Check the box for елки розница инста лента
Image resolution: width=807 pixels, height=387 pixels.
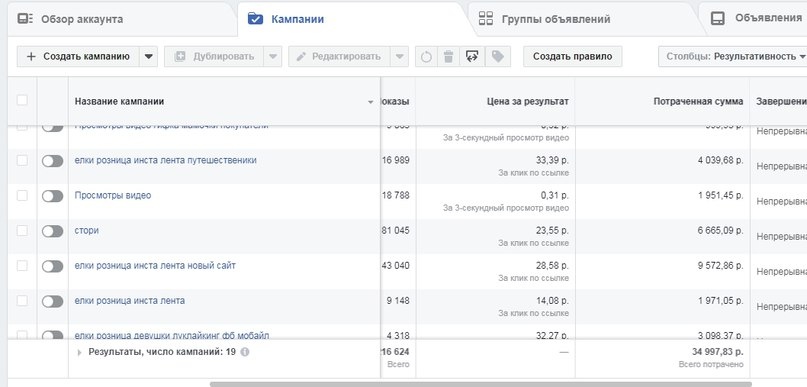point(22,301)
